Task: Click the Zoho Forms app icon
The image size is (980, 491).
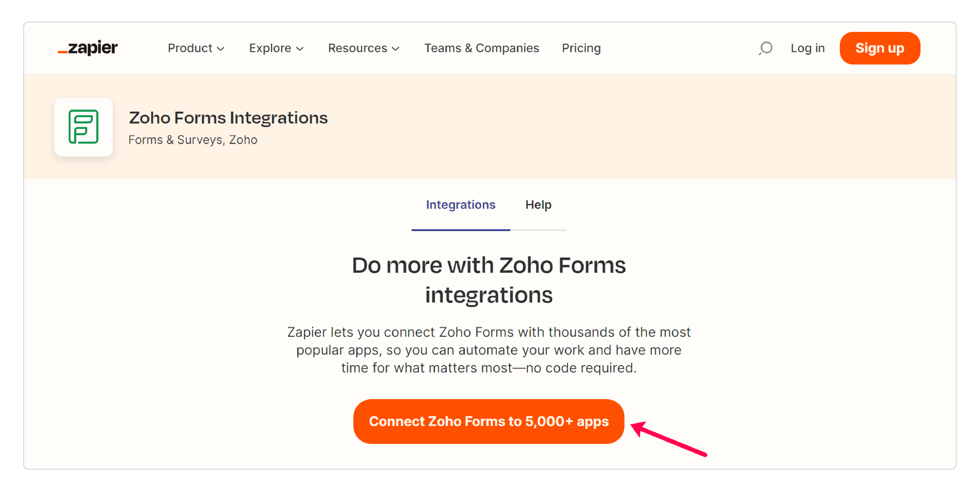Action: [x=83, y=127]
